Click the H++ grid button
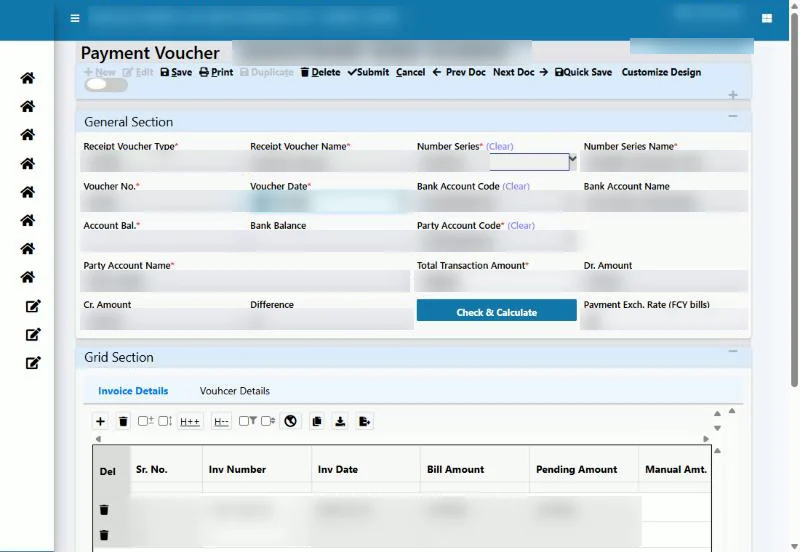Viewport: 800px width, 552px height. [x=190, y=421]
